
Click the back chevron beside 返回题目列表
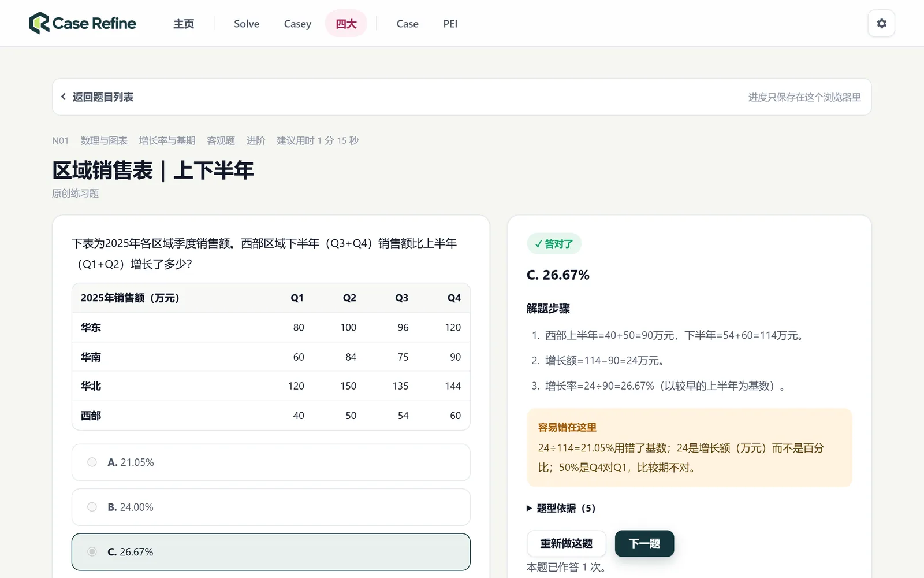pyautogui.click(x=64, y=97)
